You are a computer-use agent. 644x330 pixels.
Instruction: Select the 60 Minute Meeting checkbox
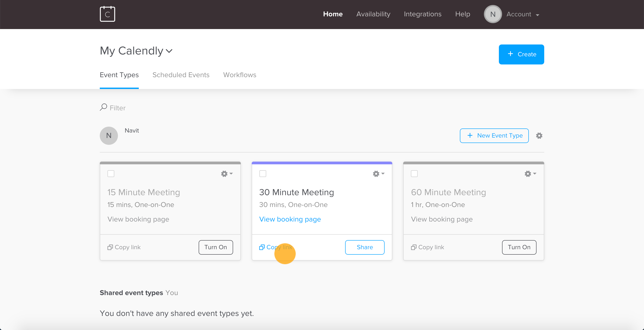[414, 174]
